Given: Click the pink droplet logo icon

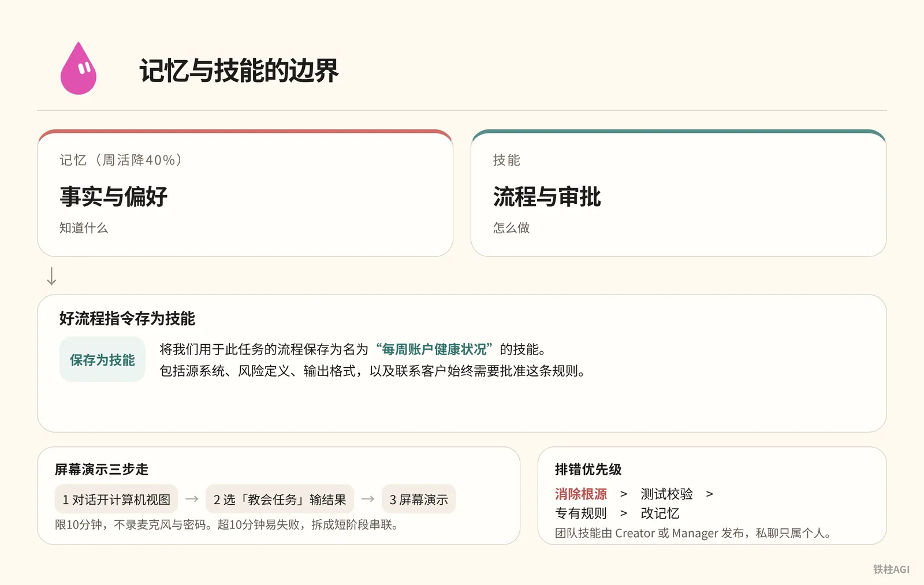Looking at the screenshot, I should pyautogui.click(x=79, y=68).
